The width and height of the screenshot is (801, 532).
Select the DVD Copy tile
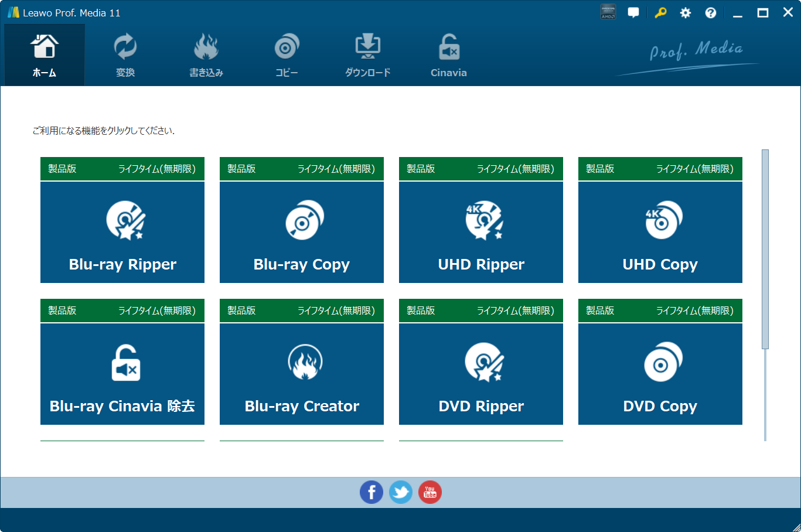tap(660, 374)
